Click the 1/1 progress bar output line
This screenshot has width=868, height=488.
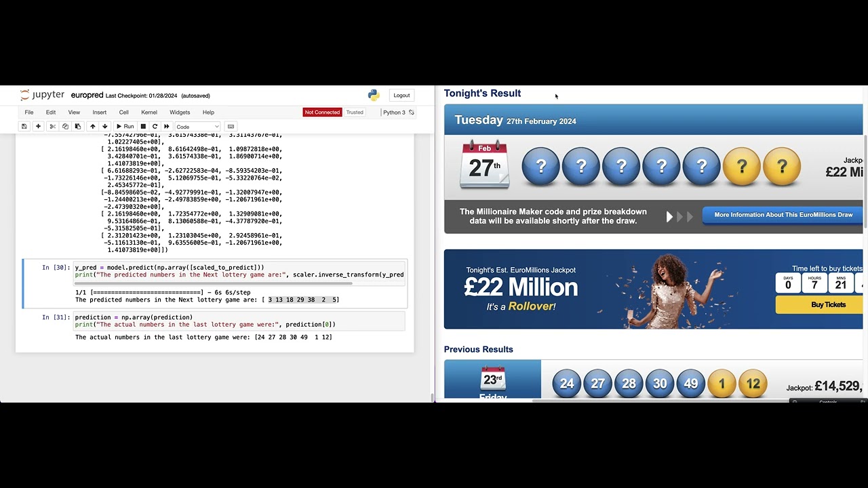163,292
